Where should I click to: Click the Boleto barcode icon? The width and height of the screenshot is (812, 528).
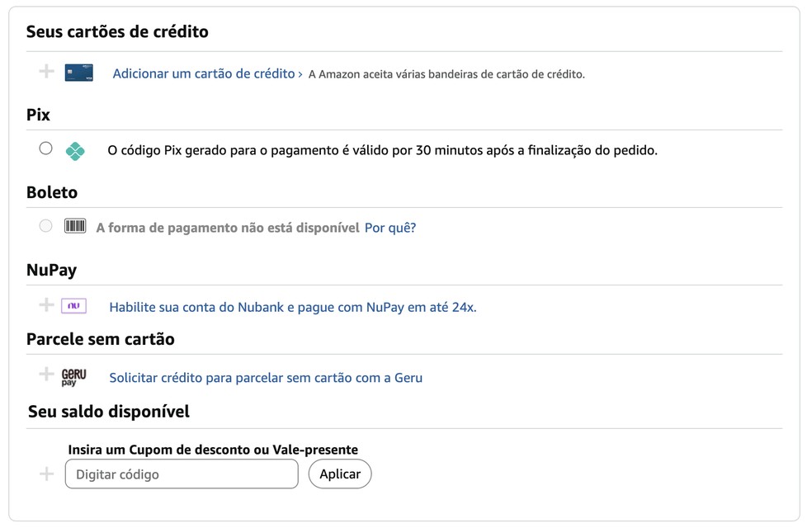tap(75, 225)
